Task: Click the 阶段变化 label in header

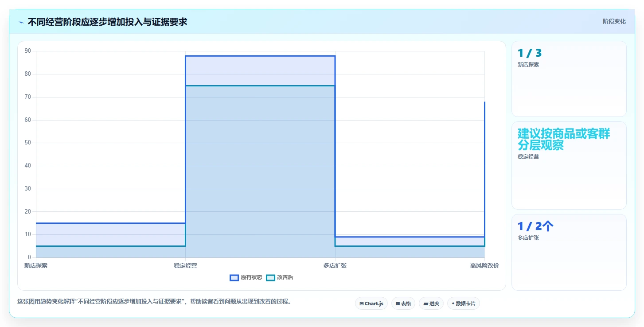Action: [614, 21]
